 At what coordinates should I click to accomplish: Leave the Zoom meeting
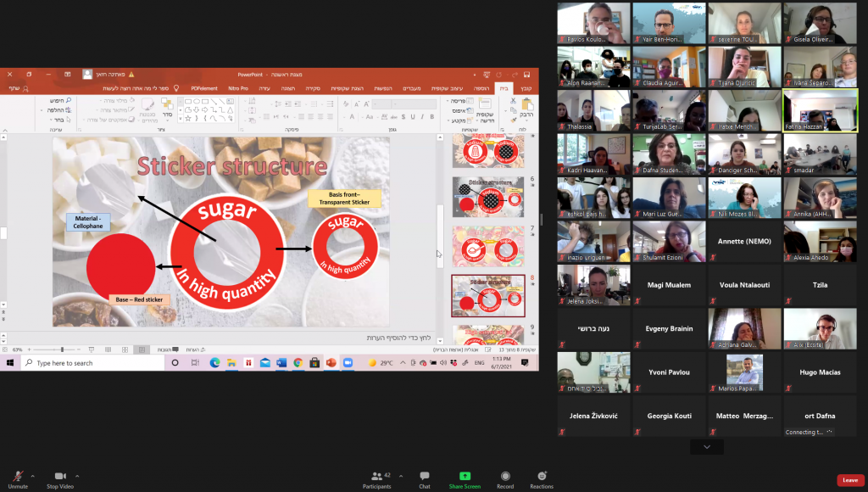[849, 480]
